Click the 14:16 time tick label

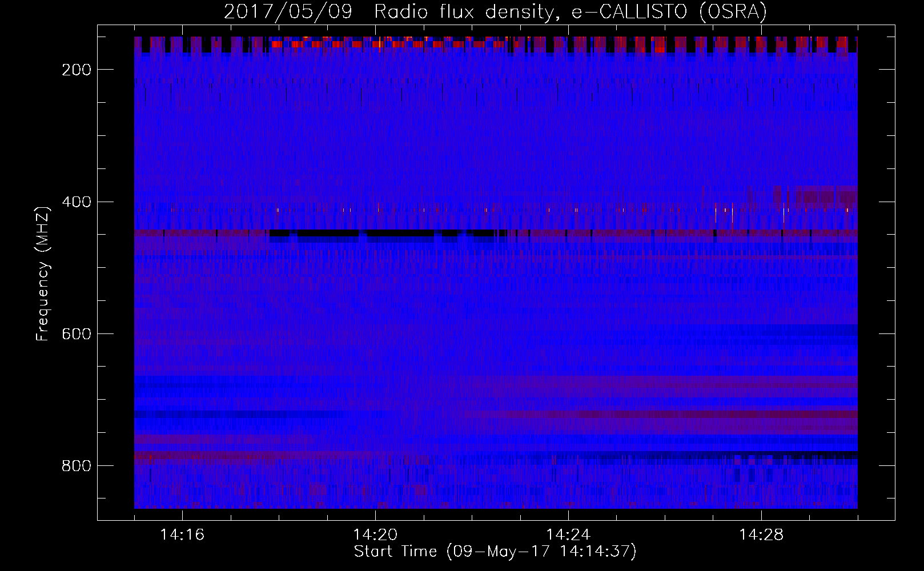[182, 535]
